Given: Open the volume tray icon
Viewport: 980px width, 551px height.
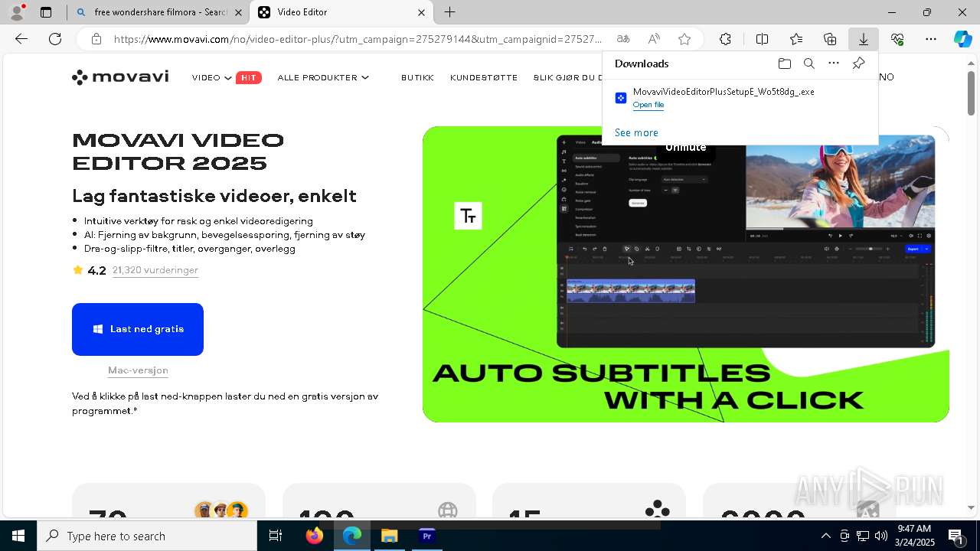Looking at the screenshot, I should (880, 536).
